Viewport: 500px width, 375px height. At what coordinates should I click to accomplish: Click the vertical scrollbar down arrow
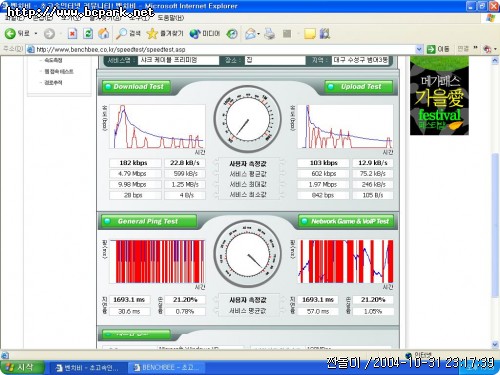click(495, 345)
